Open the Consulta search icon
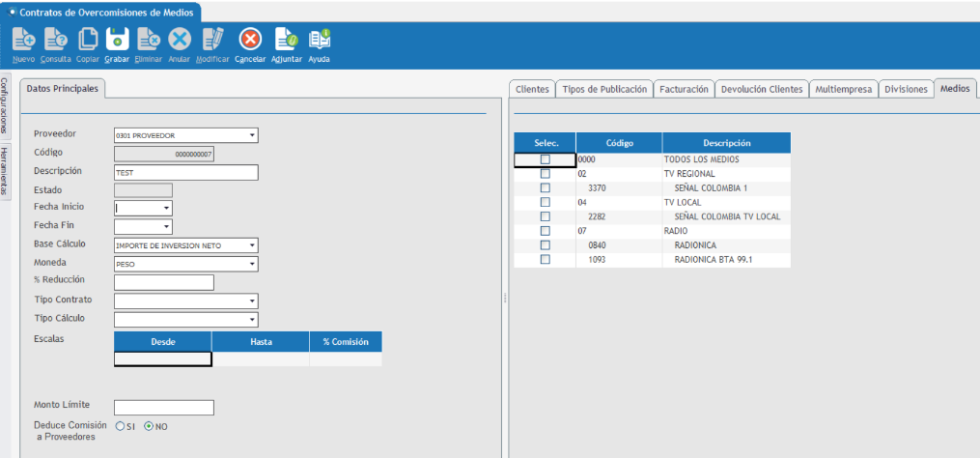Image resolution: width=980 pixels, height=458 pixels. 55,40
